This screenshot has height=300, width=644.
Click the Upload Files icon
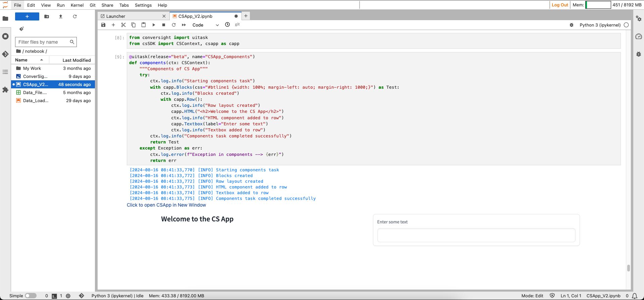click(61, 16)
